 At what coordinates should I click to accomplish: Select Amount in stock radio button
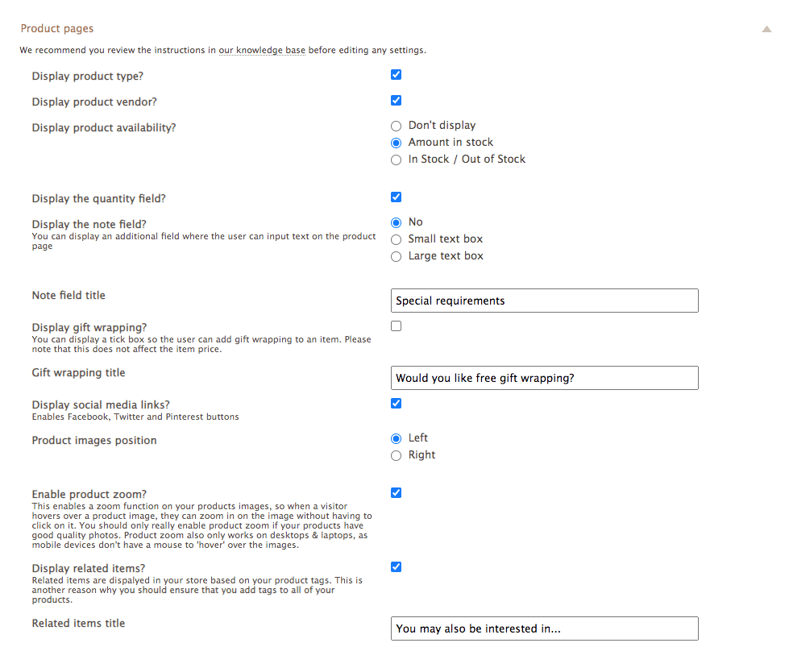pos(396,143)
